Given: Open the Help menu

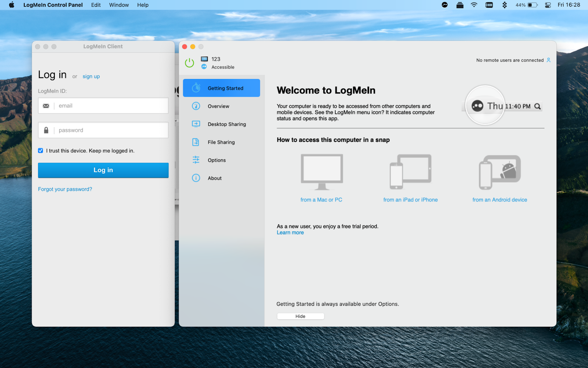Looking at the screenshot, I should coord(143,5).
